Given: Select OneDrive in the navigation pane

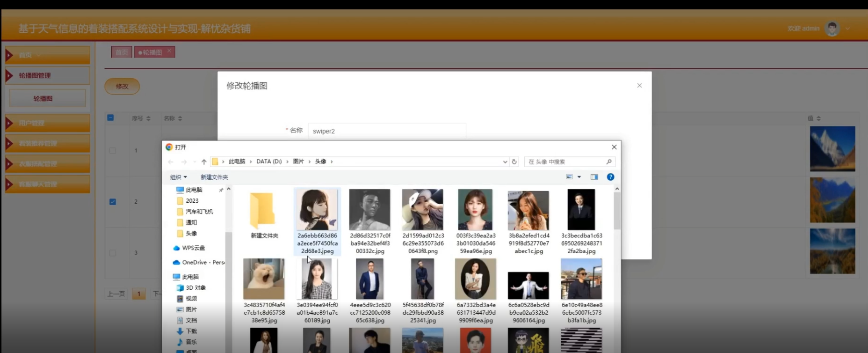Looking at the screenshot, I should (x=199, y=262).
